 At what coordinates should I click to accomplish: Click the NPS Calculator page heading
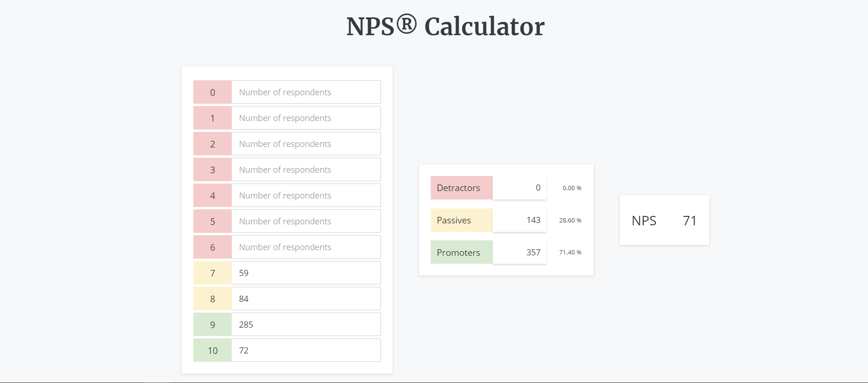coord(445,26)
